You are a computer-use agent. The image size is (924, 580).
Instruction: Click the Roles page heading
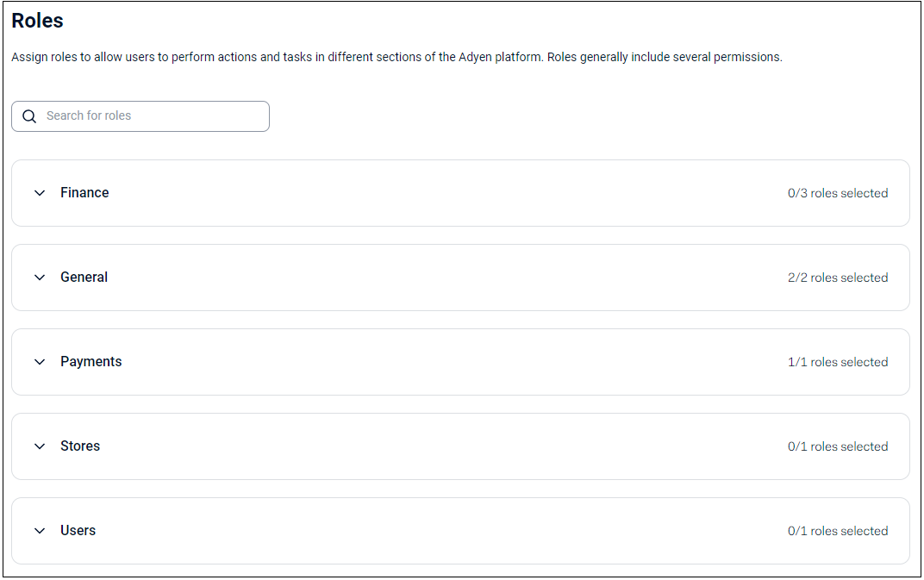coord(37,21)
